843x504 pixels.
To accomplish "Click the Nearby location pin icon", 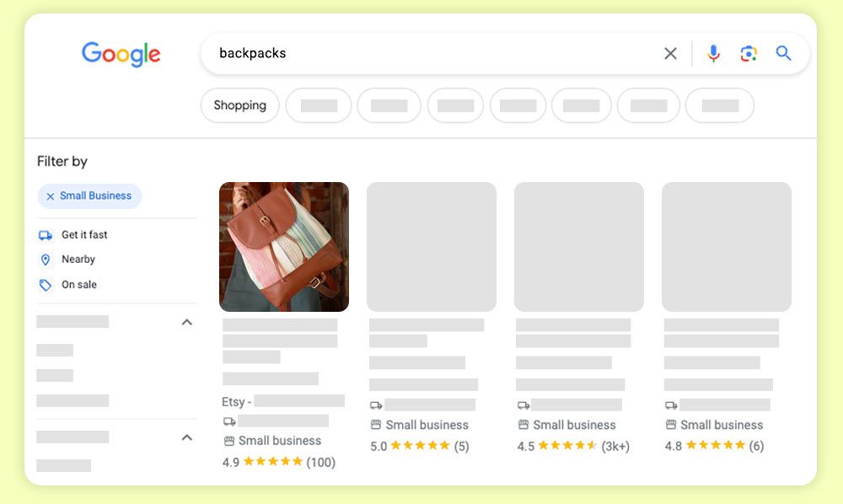I will pos(46,260).
